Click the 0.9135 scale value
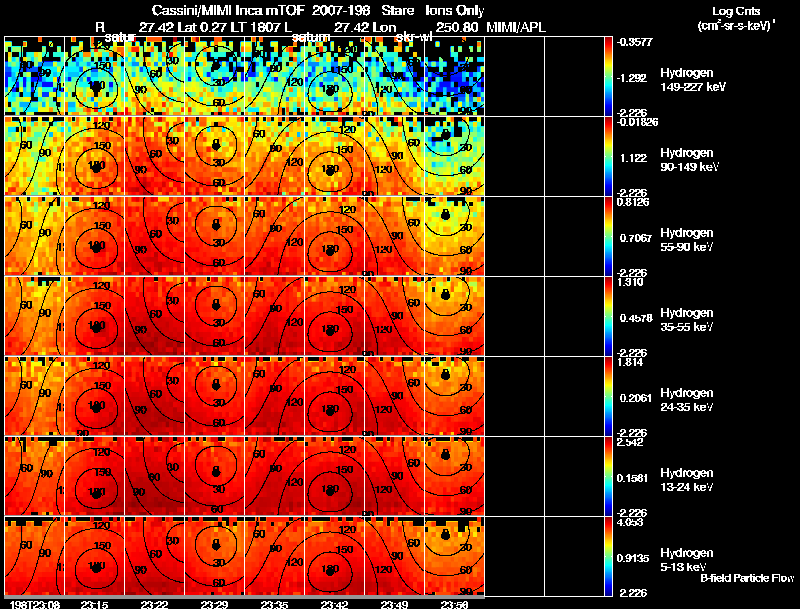Image resolution: width=800 pixels, height=609 pixels. pos(633,559)
